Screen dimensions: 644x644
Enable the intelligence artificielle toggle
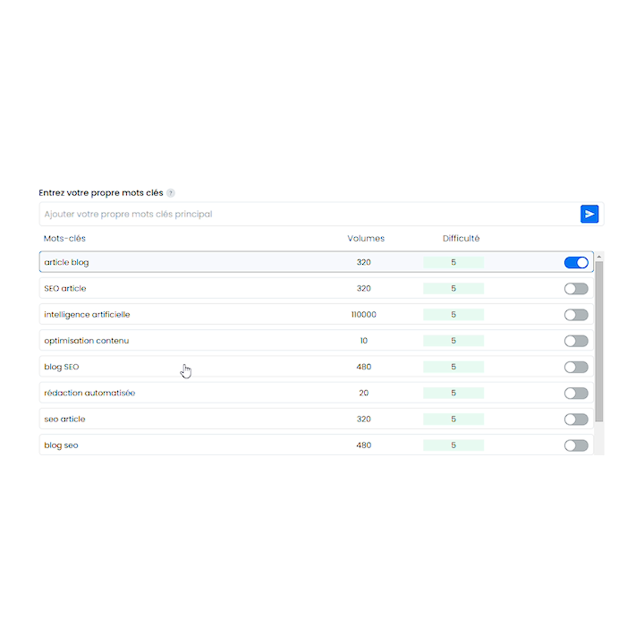pyautogui.click(x=576, y=315)
